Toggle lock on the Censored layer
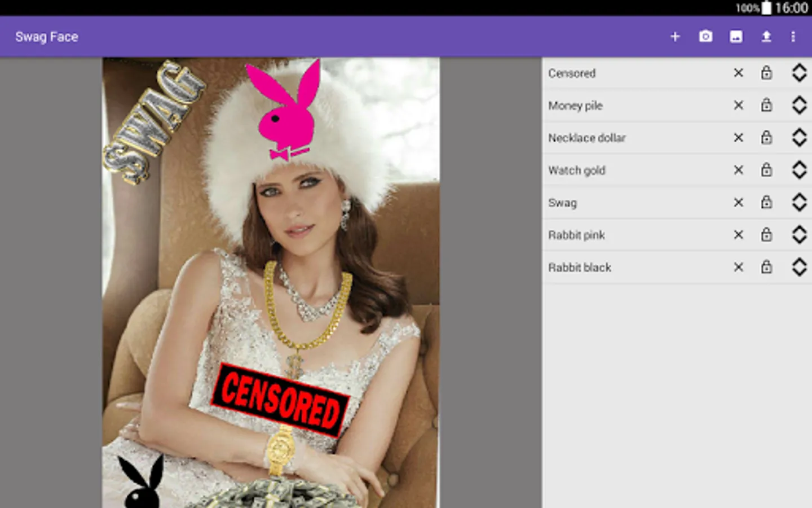Screen dimensions: 812x508 pos(766,72)
